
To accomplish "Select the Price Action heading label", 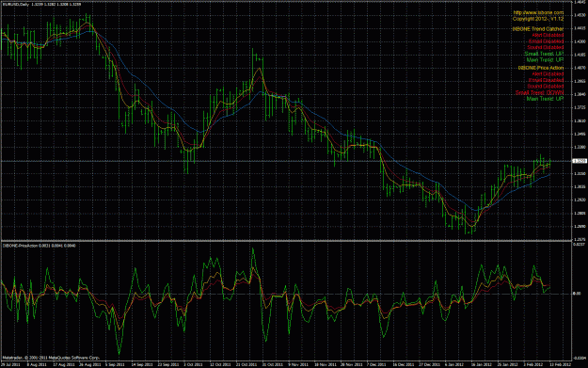I will (541, 68).
